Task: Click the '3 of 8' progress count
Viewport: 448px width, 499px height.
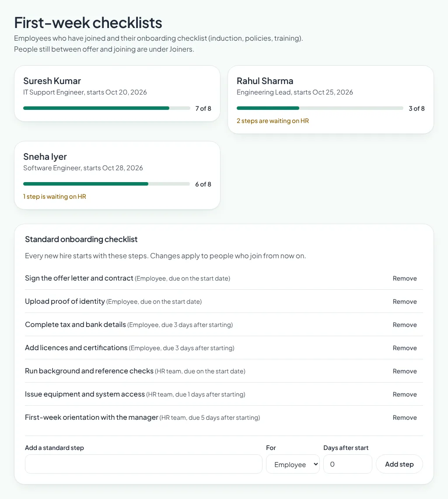Action: (x=416, y=109)
